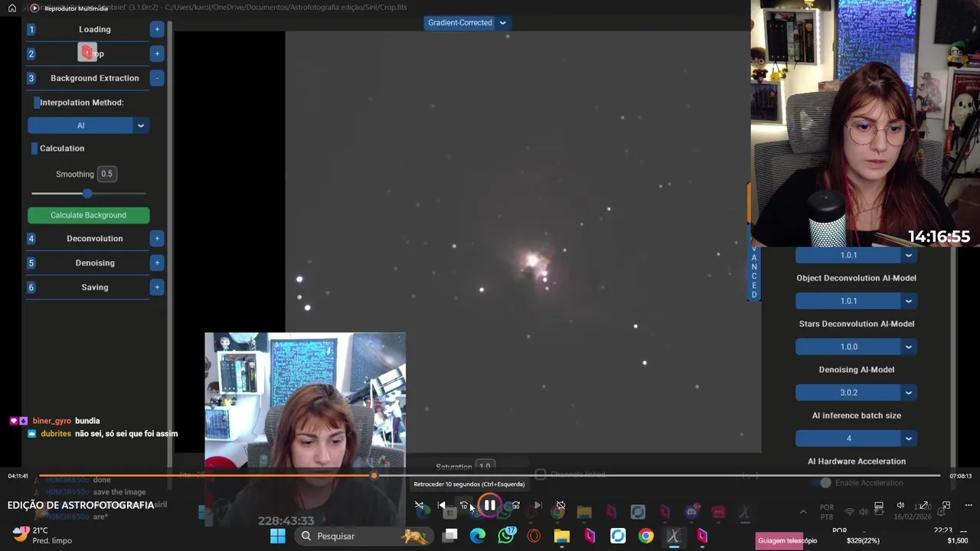The image size is (980, 551).
Task: Expand the Denoising section
Action: [157, 263]
